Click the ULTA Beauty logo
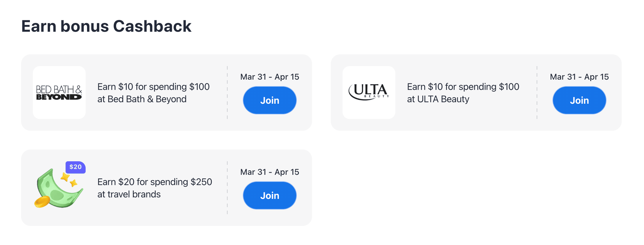The image size is (644, 245). pyautogui.click(x=369, y=92)
